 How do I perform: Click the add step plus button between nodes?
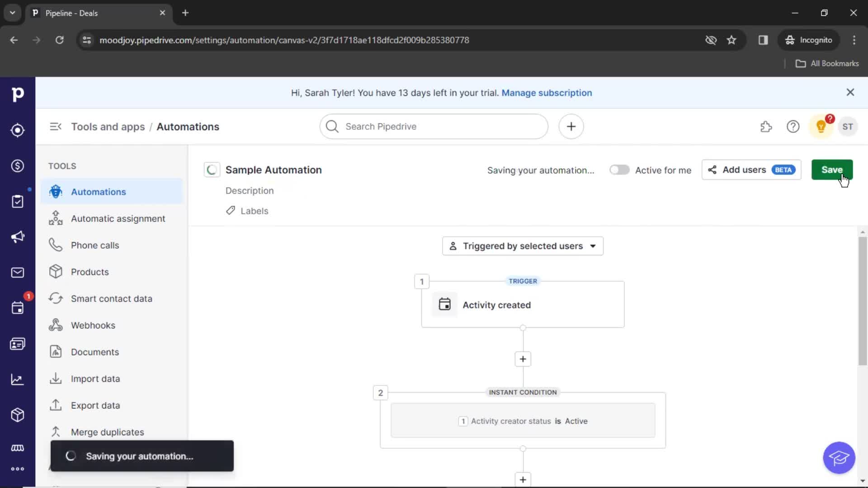click(523, 358)
